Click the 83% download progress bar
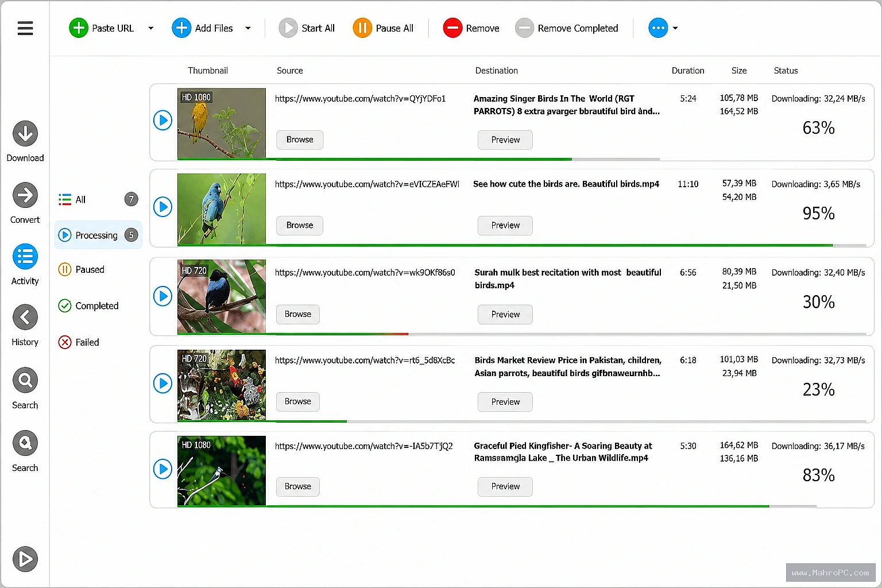This screenshot has height=588, width=882. coord(497,506)
